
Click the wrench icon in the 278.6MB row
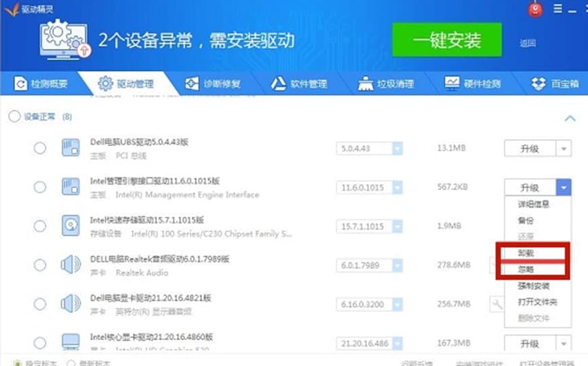click(493, 265)
